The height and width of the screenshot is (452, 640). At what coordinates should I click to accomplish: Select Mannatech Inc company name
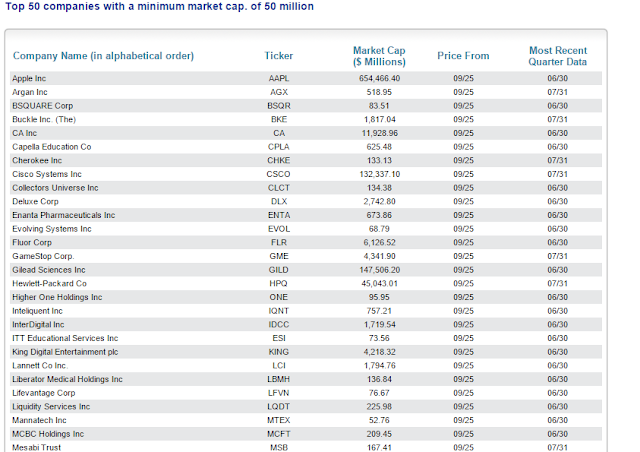(x=39, y=421)
